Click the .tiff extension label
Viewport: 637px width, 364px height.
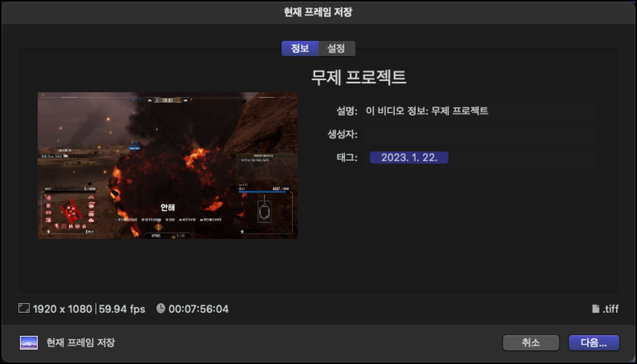[x=611, y=309]
